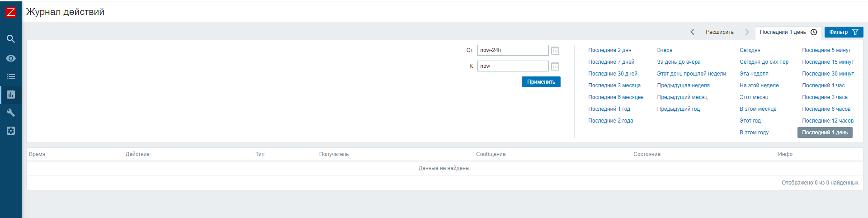Viewport: 868px width, 218px height.
Task: Select В этом году
Action: 754,133
